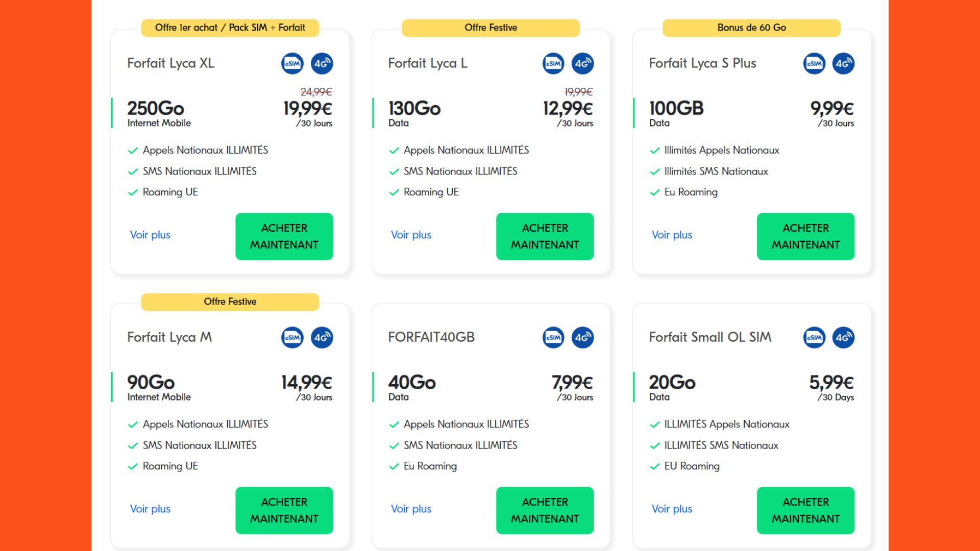The width and height of the screenshot is (980, 551).
Task: Buy the 250Go Forfait Lyca XL plan
Action: (x=284, y=236)
